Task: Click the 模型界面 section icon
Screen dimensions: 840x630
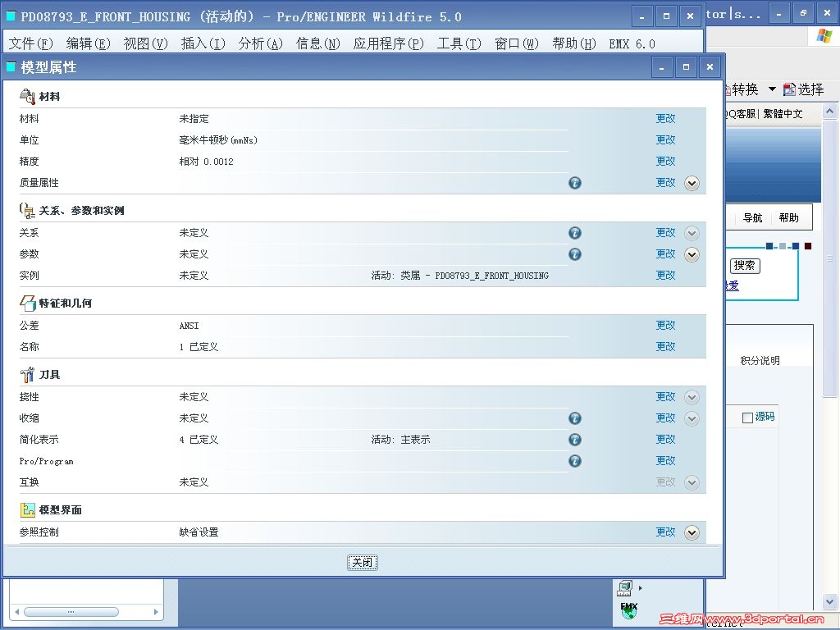Action: [x=27, y=510]
